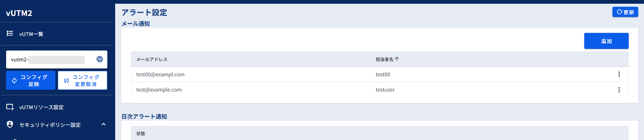
Task: Click the メールアドレス column header
Action: coord(152,59)
